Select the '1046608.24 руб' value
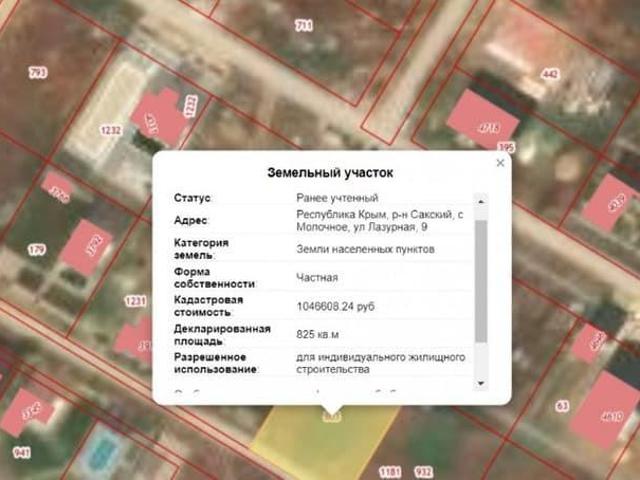Viewport: 640px width, 480px height. coord(336,306)
